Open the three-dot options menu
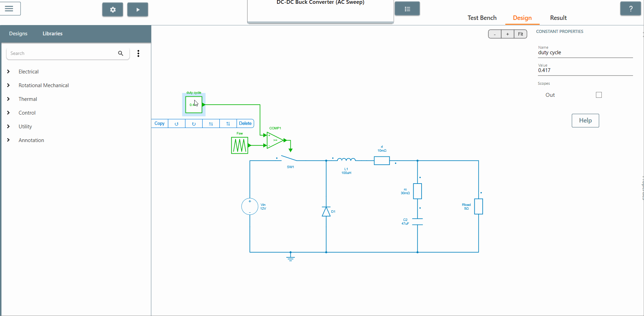 [138, 53]
